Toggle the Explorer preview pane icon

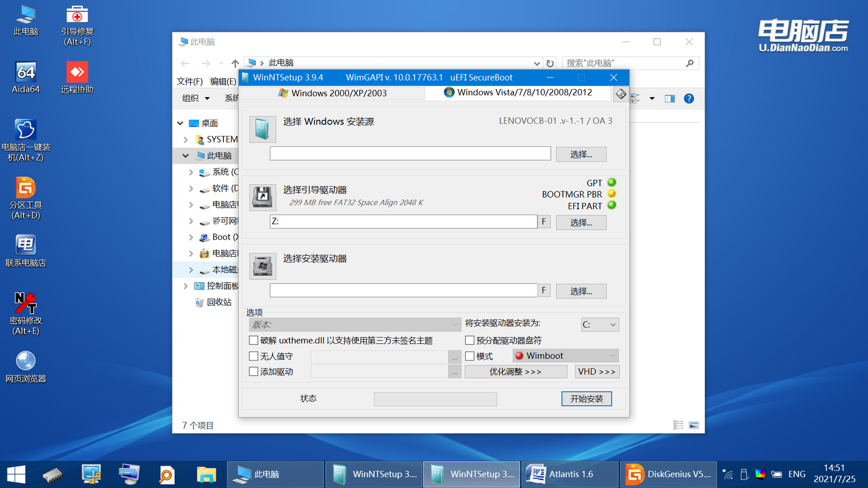[x=670, y=98]
